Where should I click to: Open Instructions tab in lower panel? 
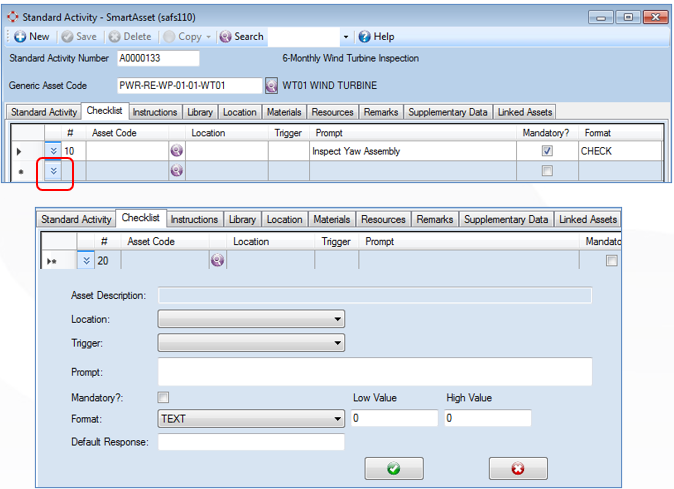194,220
